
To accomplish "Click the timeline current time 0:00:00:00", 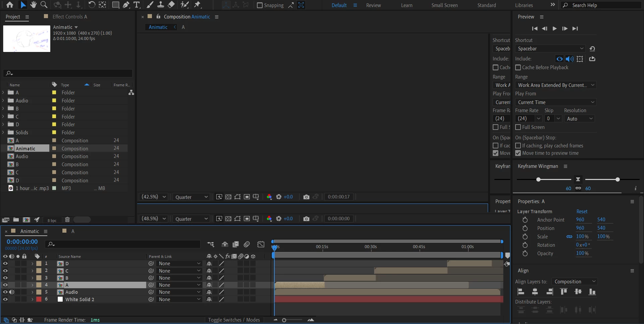I will [22, 242].
